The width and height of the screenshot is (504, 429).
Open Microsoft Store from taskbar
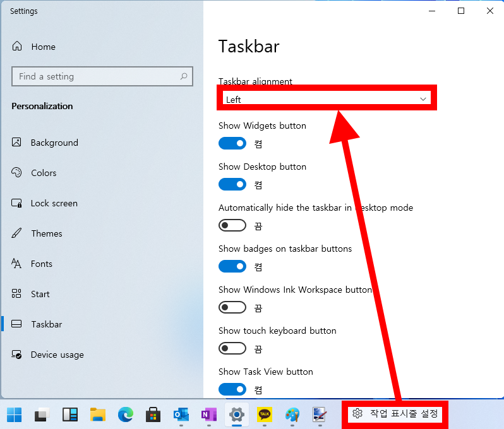(153, 414)
